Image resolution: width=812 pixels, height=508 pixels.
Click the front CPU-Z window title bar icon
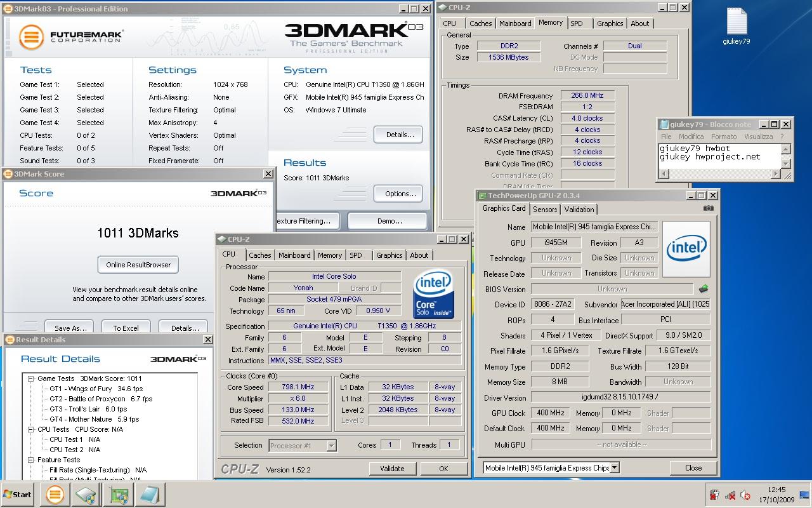pos(221,239)
